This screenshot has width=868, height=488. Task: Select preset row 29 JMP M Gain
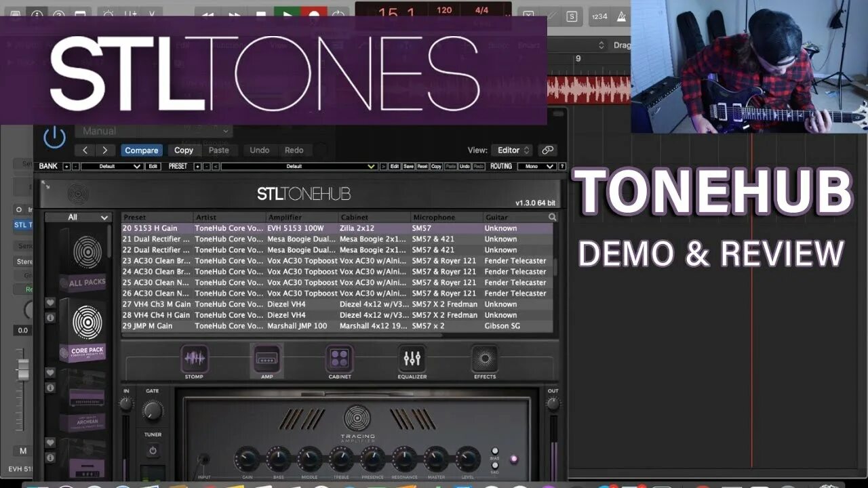(337, 326)
